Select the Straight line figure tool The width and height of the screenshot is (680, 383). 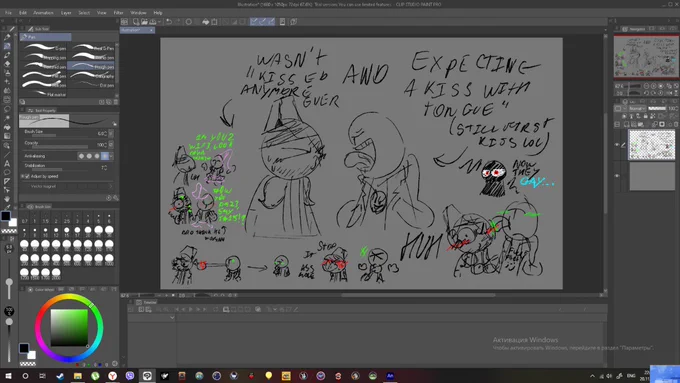click(7, 154)
